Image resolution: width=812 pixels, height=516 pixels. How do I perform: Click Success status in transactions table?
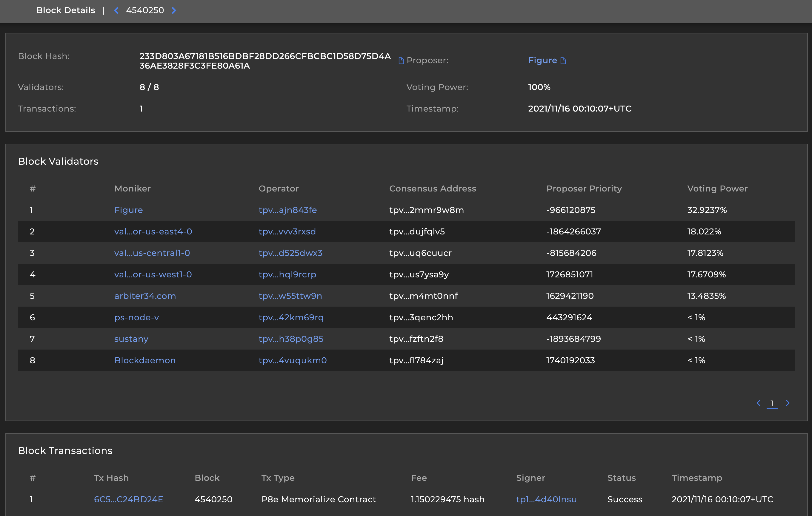[x=625, y=499]
